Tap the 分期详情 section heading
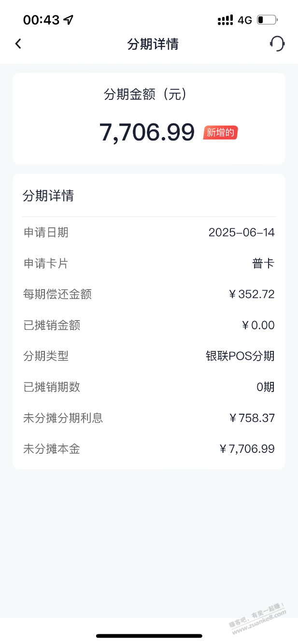The height and width of the screenshot is (644, 298). tap(48, 196)
